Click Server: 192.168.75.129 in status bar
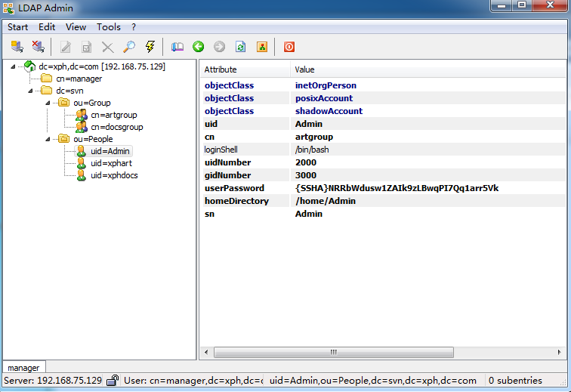 pyautogui.click(x=53, y=381)
